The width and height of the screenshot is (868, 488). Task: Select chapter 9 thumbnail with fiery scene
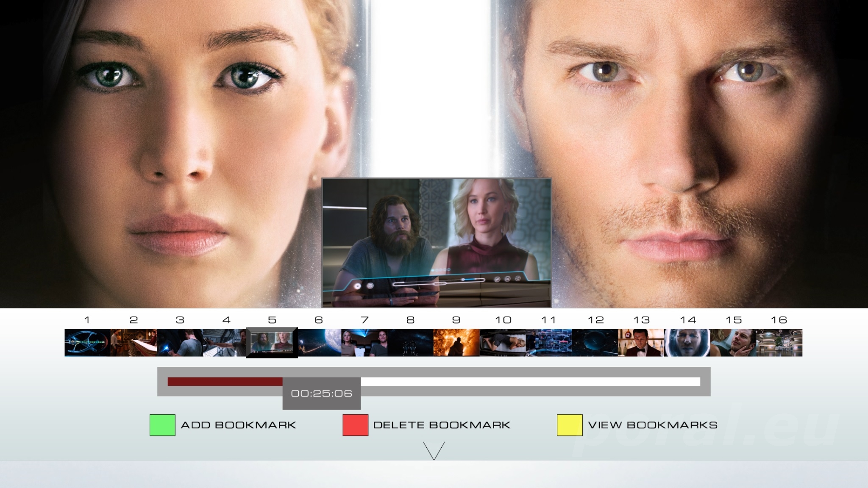[456, 343]
